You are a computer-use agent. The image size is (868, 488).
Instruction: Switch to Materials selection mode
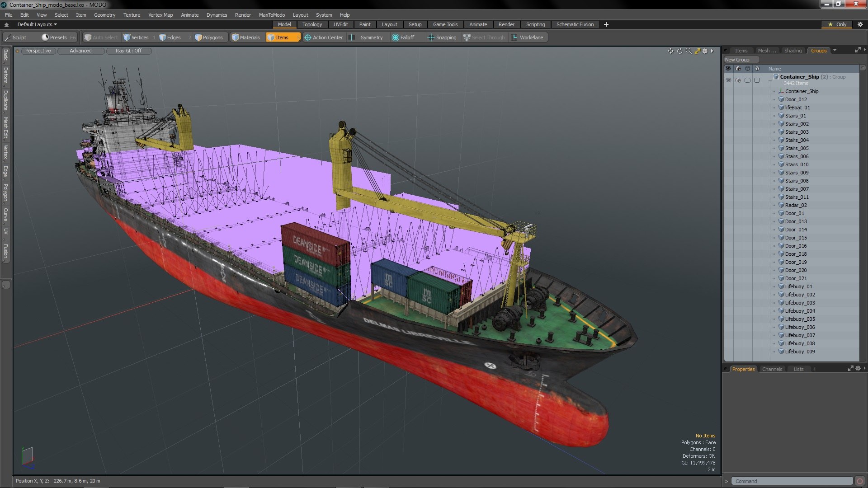246,38
